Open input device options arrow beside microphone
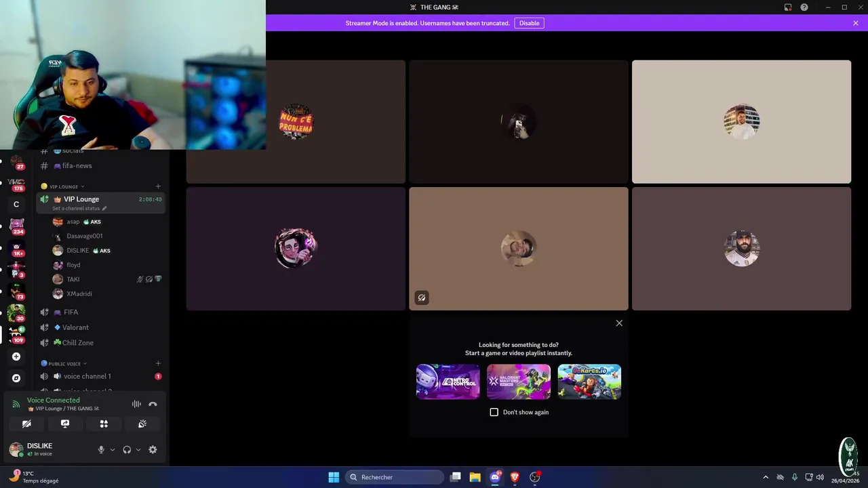 click(113, 449)
